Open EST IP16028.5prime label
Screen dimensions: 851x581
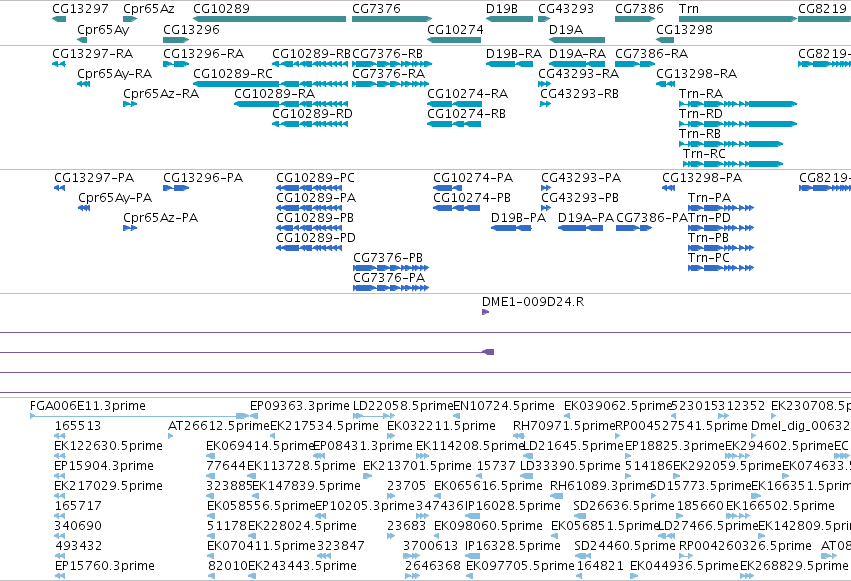pyautogui.click(x=513, y=507)
